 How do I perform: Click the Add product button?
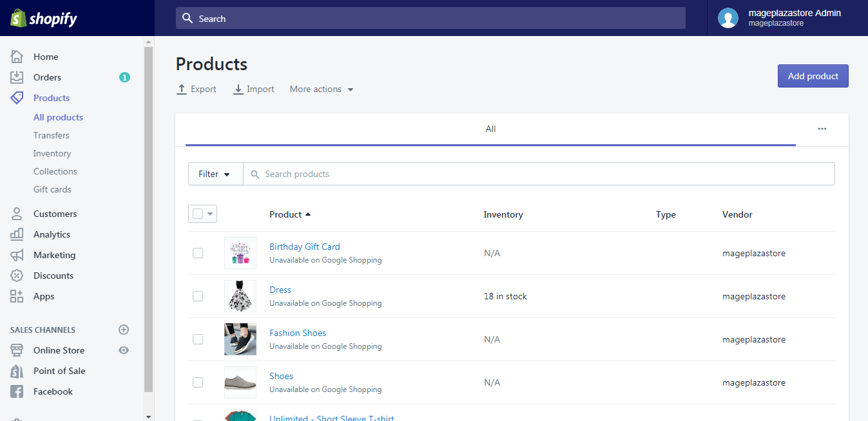pos(813,75)
